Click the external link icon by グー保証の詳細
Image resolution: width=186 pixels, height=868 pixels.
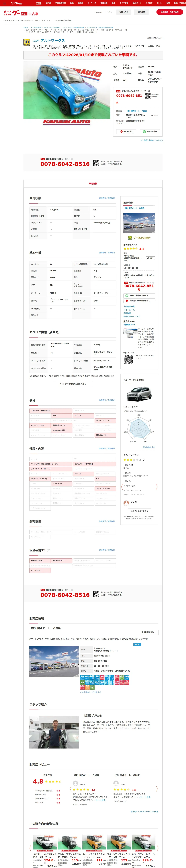click(x=161, y=140)
